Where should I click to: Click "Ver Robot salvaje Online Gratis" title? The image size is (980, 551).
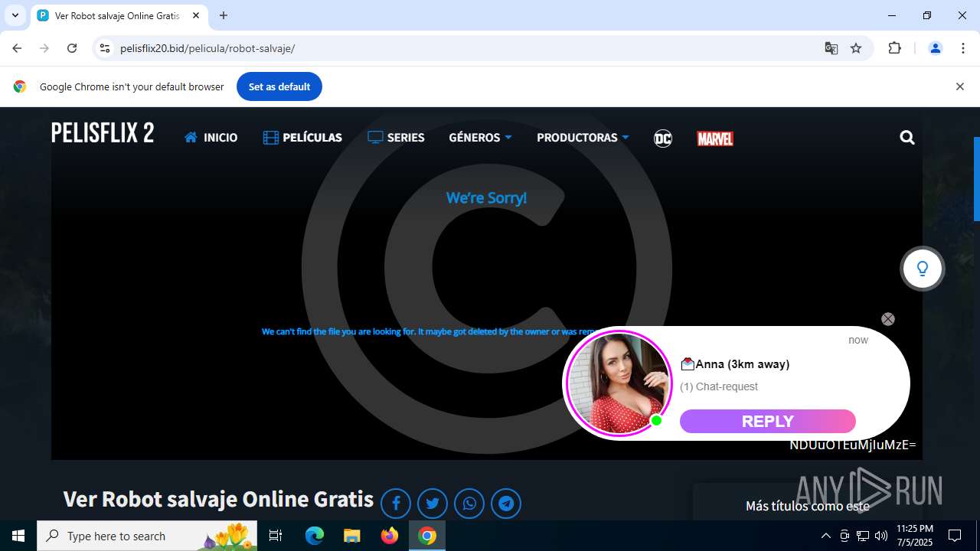218,500
